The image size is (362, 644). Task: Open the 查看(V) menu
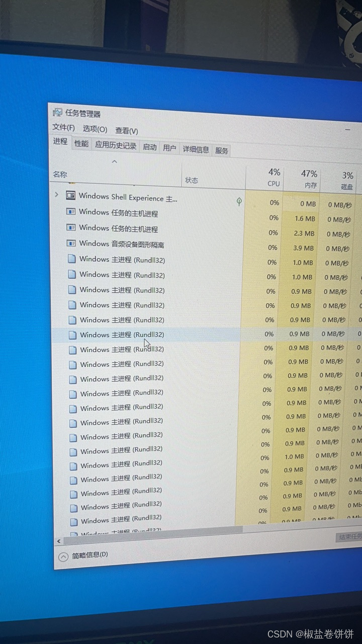tap(127, 130)
